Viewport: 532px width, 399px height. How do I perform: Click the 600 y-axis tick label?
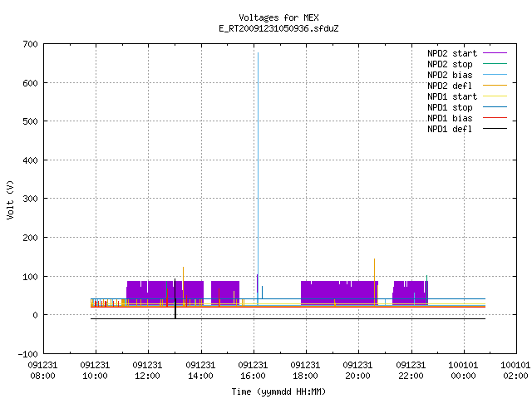30,83
